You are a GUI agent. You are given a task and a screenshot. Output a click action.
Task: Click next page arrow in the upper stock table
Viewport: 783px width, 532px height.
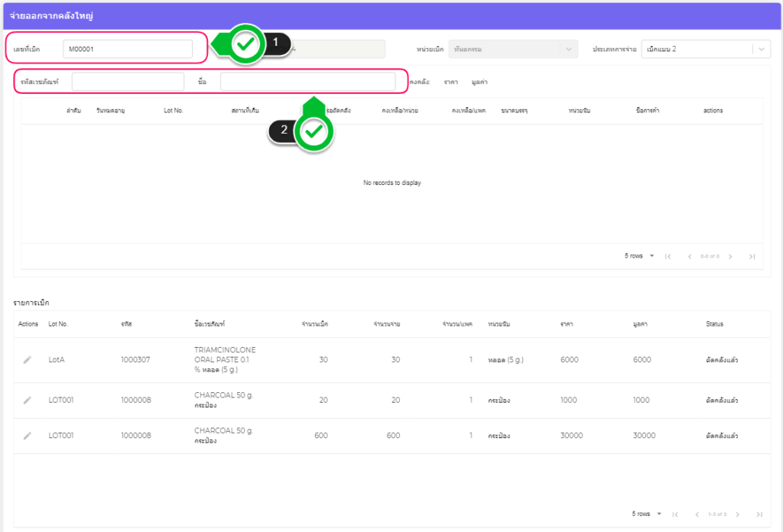tap(729, 256)
